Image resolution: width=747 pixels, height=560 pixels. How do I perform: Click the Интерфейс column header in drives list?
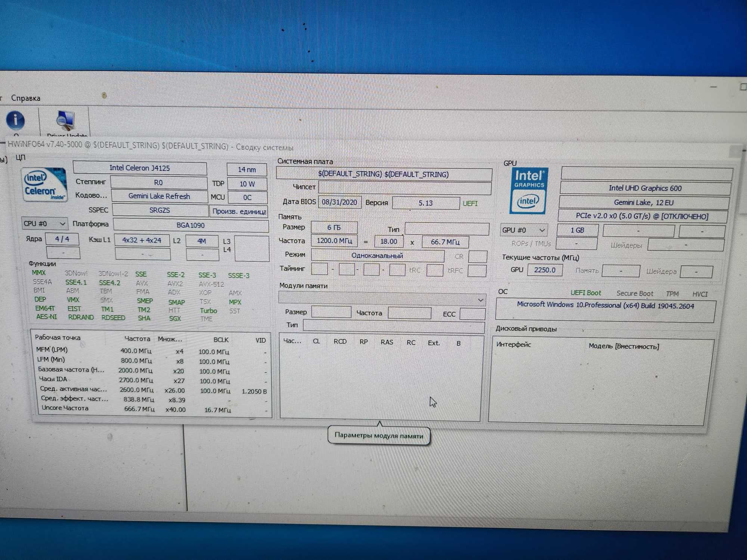[x=514, y=344]
